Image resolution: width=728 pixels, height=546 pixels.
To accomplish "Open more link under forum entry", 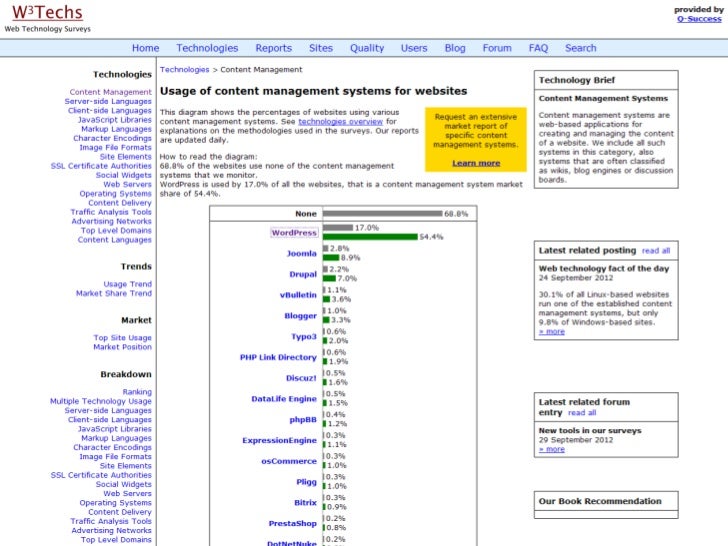I will [551, 449].
